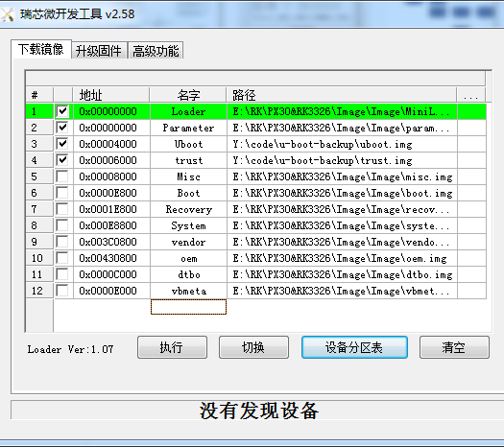
Task: Enable the Misc row checkbox
Action: [x=62, y=176]
